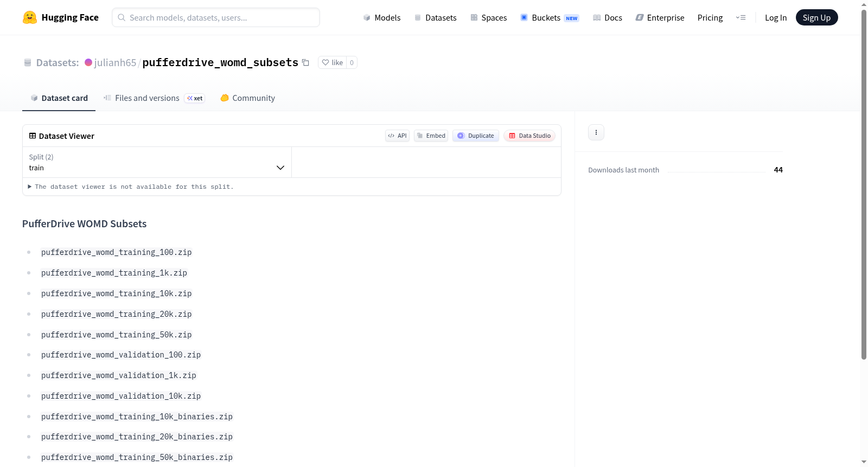Click the Sign Up button
Viewport: 868px width, 467px height.
click(816, 17)
